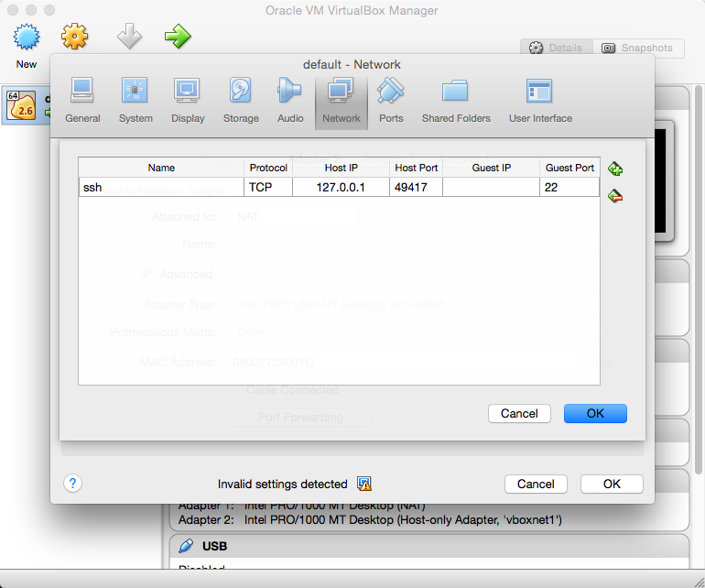Viewport: 705px width, 588px height.
Task: Select the default VM icon in list
Action: pyautogui.click(x=21, y=104)
